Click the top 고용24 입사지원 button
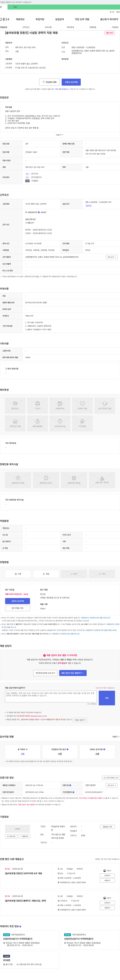 pos(71,82)
